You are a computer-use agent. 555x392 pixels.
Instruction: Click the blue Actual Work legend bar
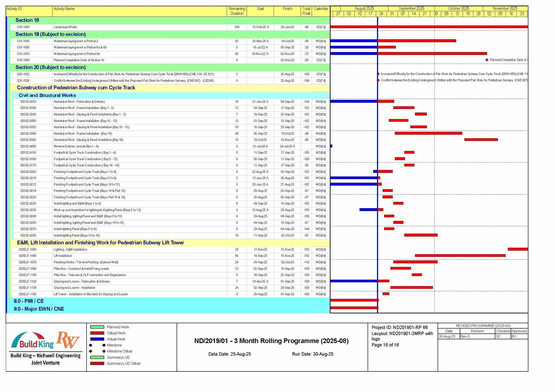[97, 339]
